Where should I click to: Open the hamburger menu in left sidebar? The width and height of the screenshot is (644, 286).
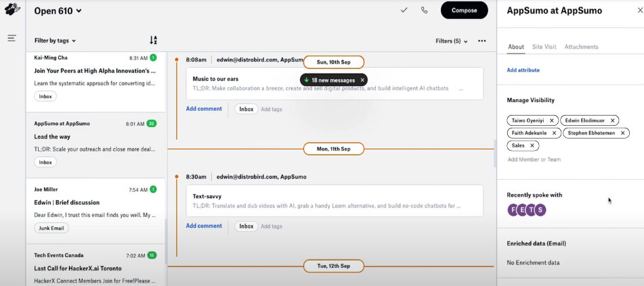point(12,38)
